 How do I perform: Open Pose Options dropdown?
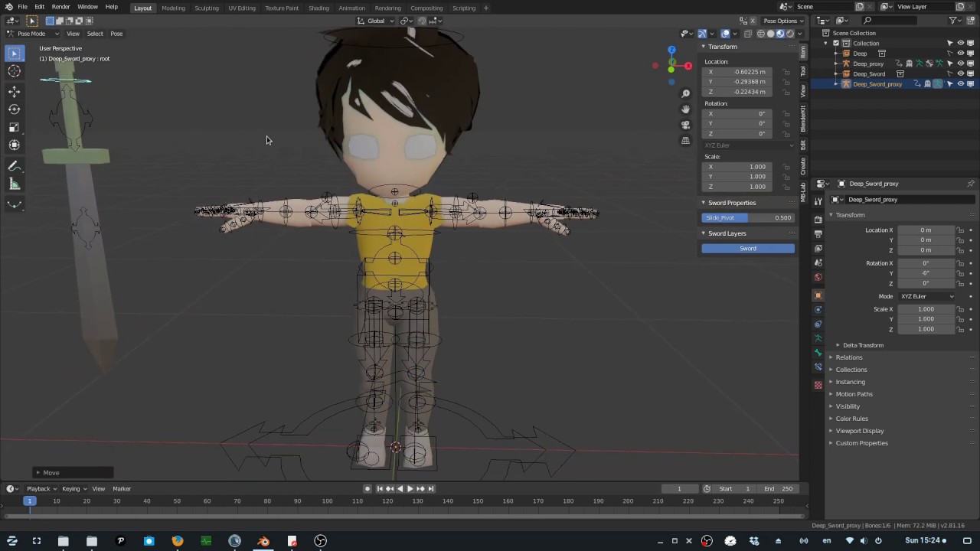(x=782, y=21)
